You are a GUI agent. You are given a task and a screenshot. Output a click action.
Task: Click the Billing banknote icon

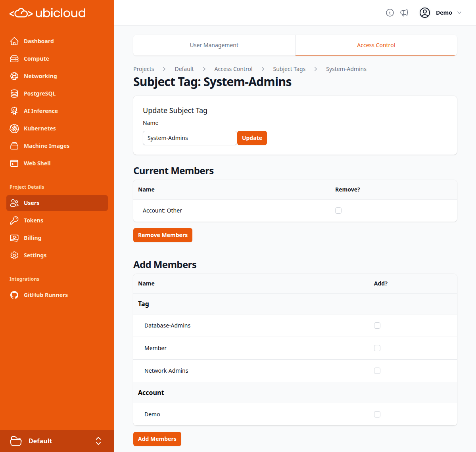(x=14, y=238)
